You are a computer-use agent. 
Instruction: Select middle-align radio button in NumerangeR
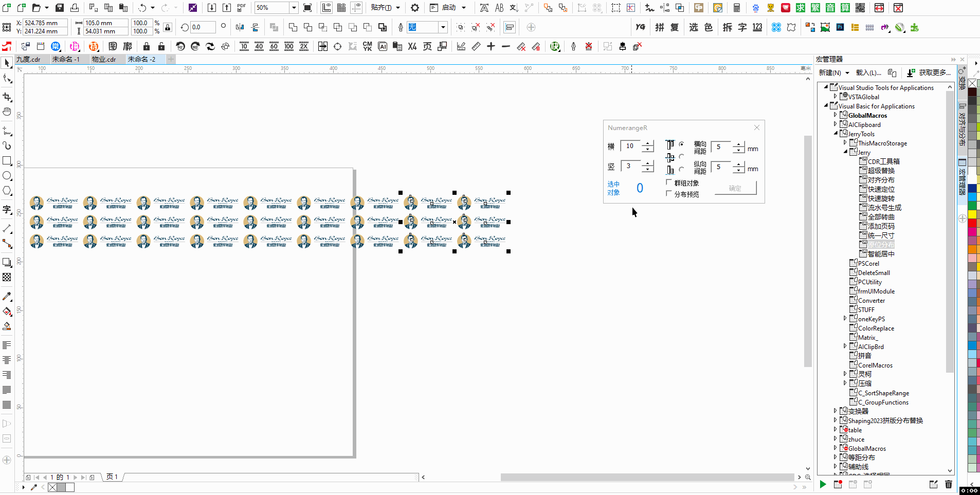(681, 157)
